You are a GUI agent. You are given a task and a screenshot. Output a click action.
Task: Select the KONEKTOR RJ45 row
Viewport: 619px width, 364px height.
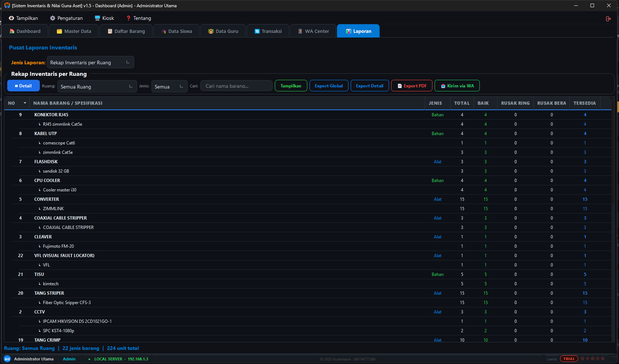tap(308, 115)
